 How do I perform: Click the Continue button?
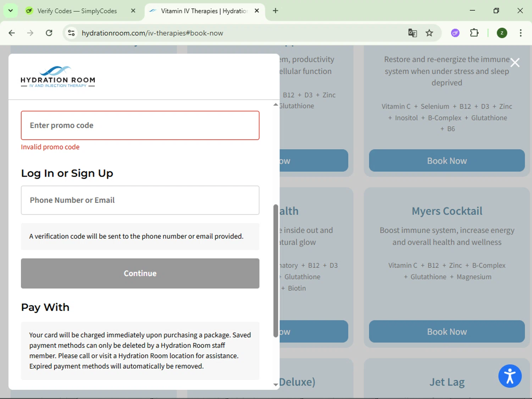140,273
